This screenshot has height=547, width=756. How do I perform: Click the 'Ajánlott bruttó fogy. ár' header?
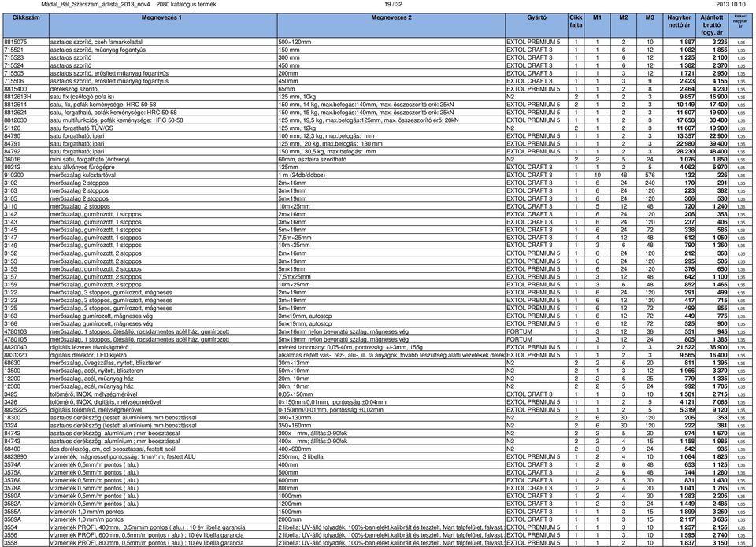point(712,25)
